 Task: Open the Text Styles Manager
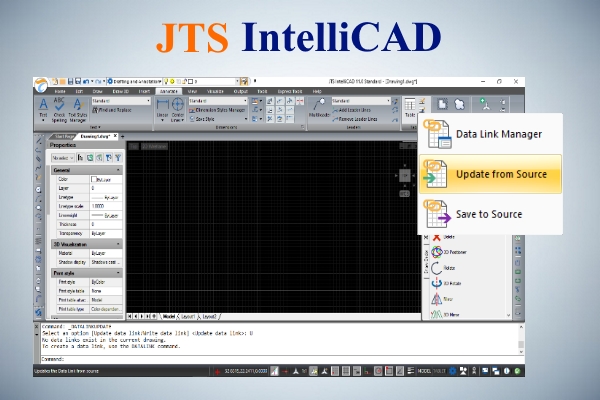coord(81,106)
